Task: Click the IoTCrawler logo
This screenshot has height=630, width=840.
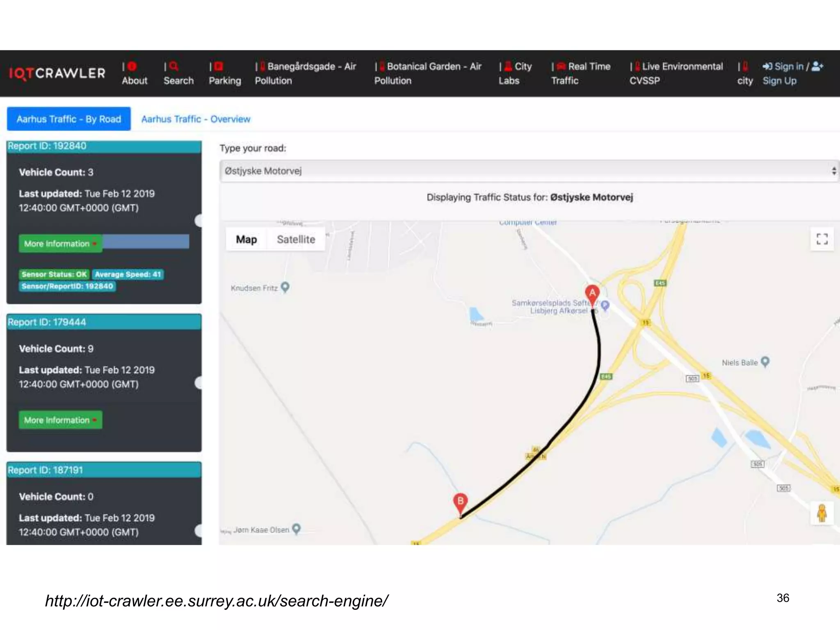Action: tap(57, 73)
